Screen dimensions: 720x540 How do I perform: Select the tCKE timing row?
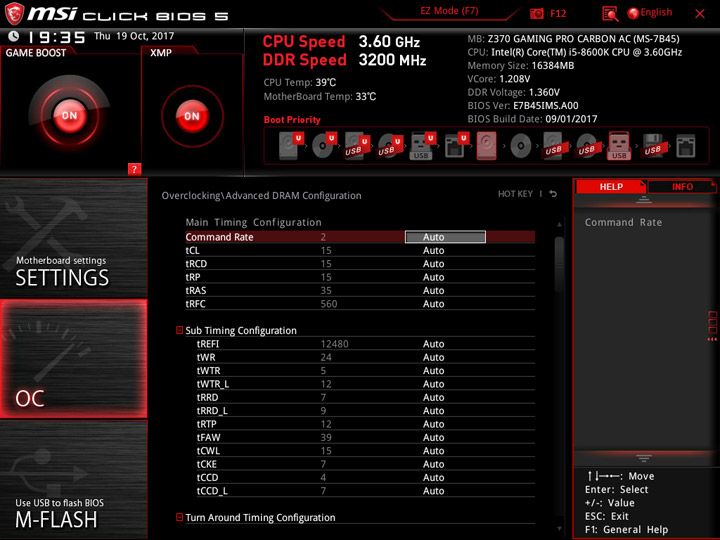pos(366,464)
